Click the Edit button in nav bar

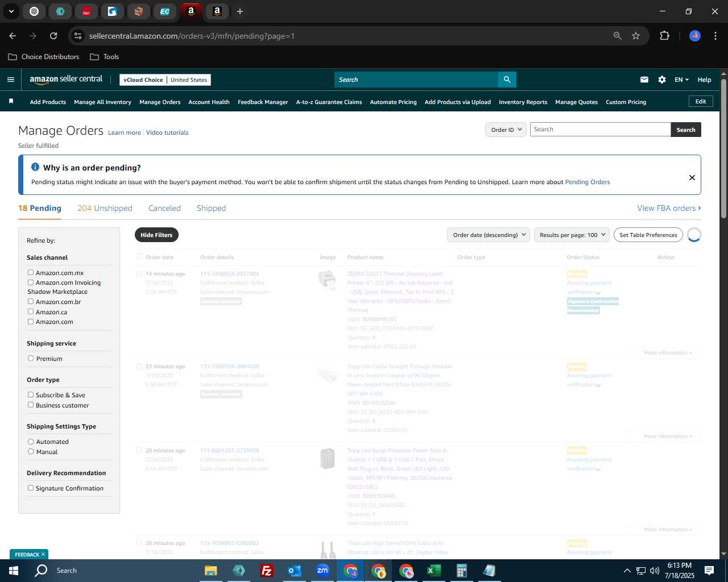click(701, 101)
